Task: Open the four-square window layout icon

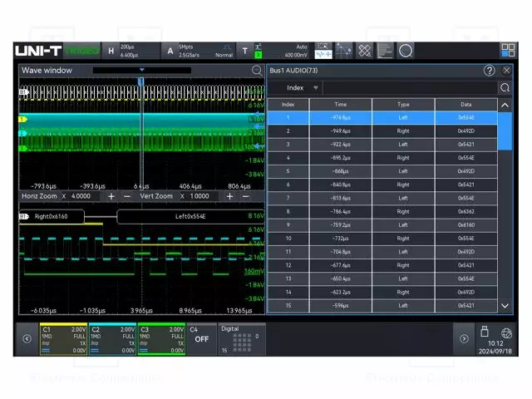Action: point(507,51)
